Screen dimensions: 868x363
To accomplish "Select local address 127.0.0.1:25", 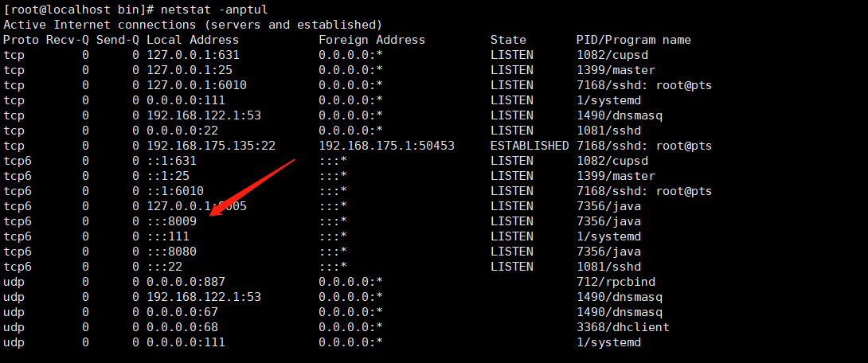I will (x=190, y=70).
